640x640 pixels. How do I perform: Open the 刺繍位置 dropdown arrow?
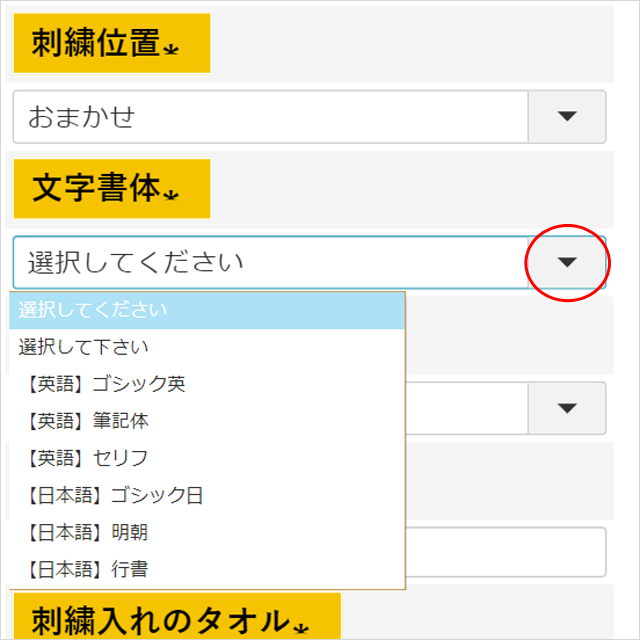(x=567, y=116)
